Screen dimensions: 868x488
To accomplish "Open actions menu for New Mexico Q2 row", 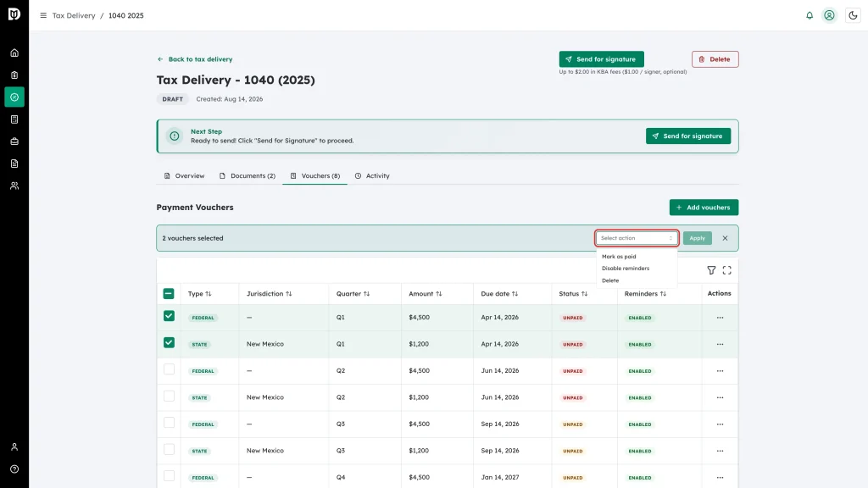I will pyautogui.click(x=721, y=398).
